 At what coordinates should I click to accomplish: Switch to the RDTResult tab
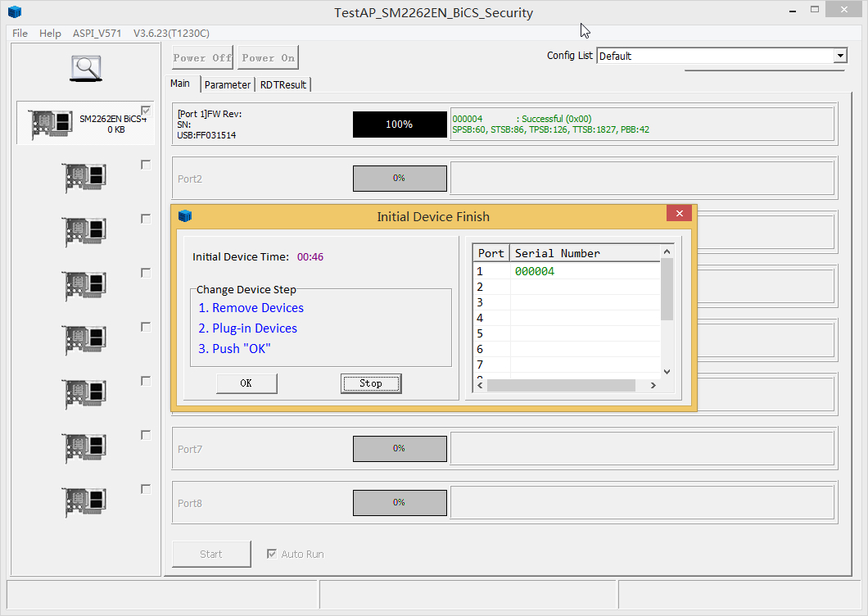coord(283,84)
